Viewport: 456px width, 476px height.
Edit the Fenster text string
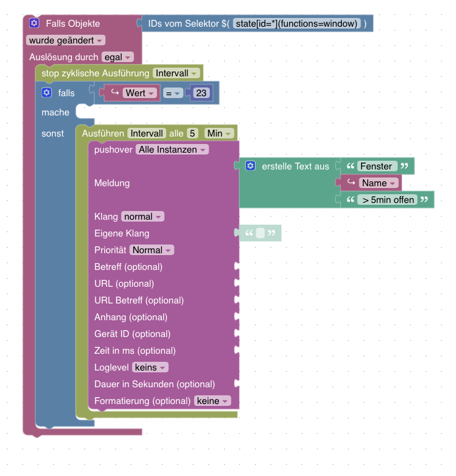point(377,166)
